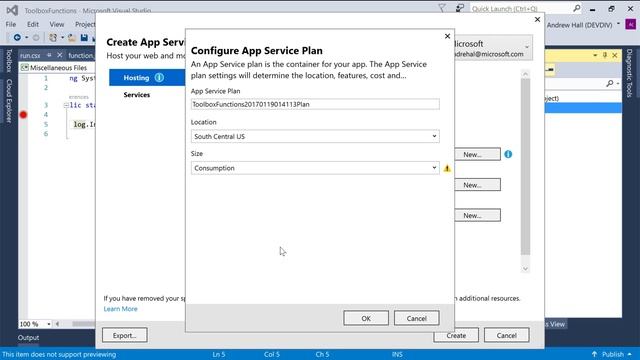The width and height of the screenshot is (640, 360).
Task: Open the Cloud Explorer side panel
Action: click(x=9, y=101)
